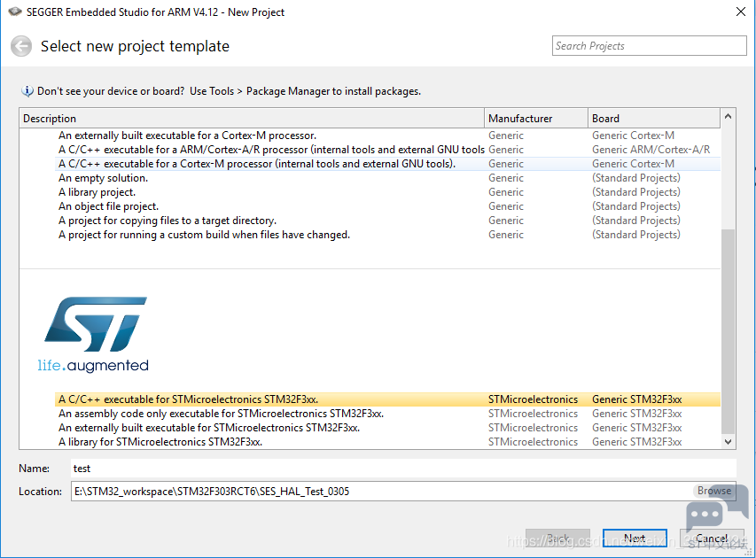This screenshot has width=756, height=558.
Task: Click the Browse button
Action: coord(714,491)
